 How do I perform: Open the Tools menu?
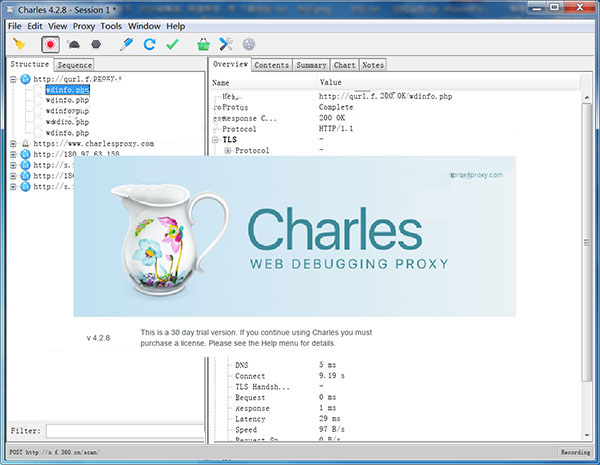(111, 26)
